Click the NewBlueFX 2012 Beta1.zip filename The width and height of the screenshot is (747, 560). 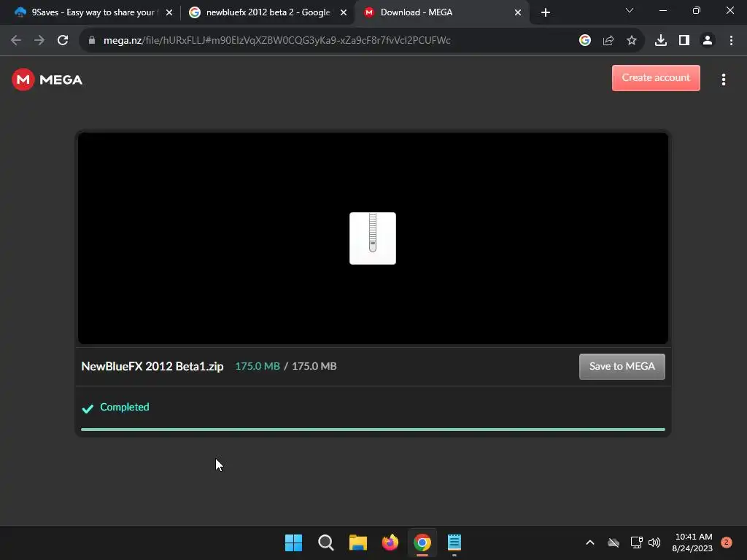152,366
